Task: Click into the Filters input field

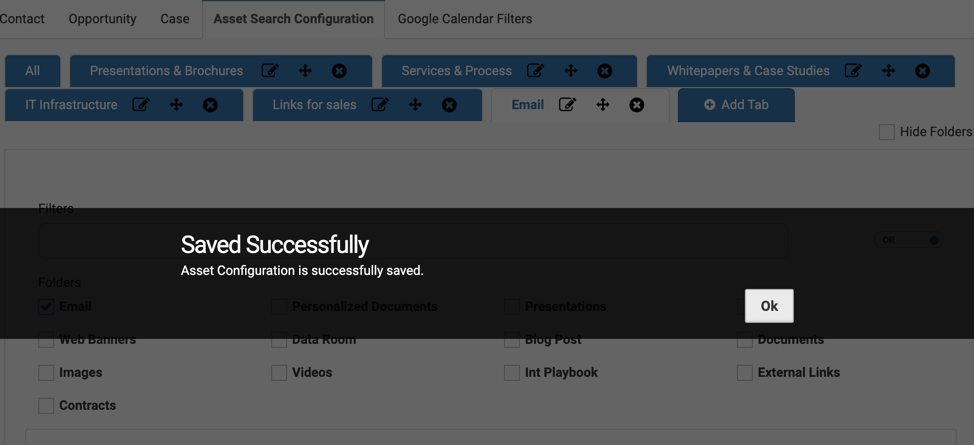Action: 410,240
